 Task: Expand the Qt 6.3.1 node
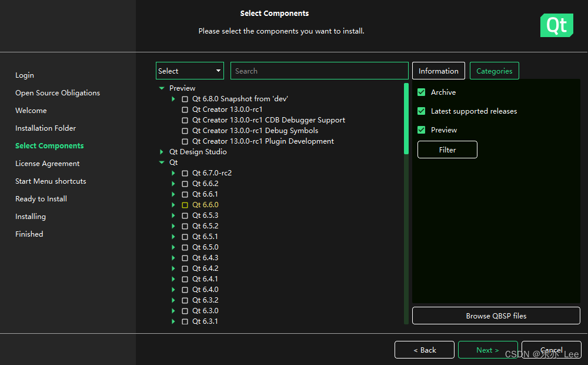point(173,321)
